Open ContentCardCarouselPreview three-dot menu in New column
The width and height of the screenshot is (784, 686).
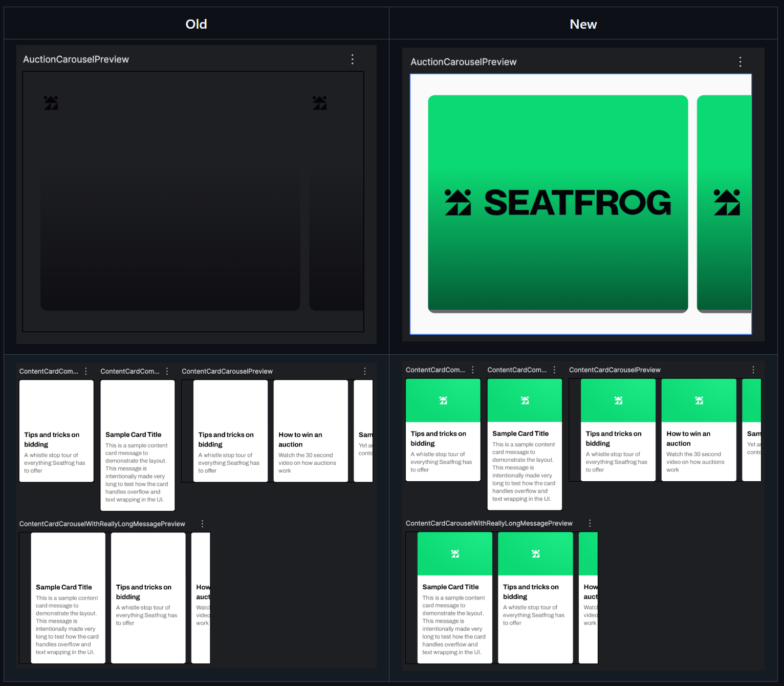click(753, 370)
